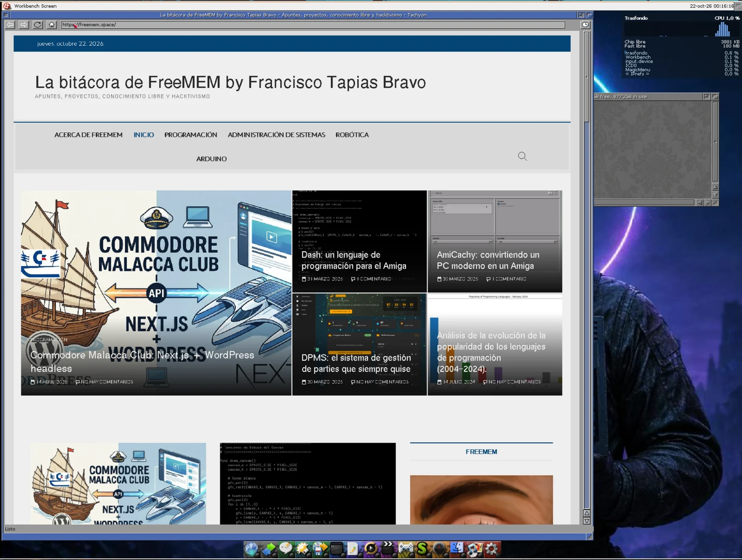Click the disk window scroll down arrow

click(x=716, y=195)
